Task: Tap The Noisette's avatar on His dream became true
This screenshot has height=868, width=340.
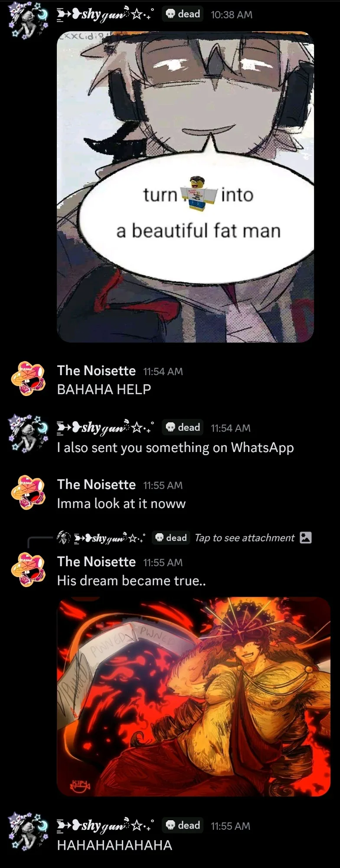Action: click(x=29, y=570)
